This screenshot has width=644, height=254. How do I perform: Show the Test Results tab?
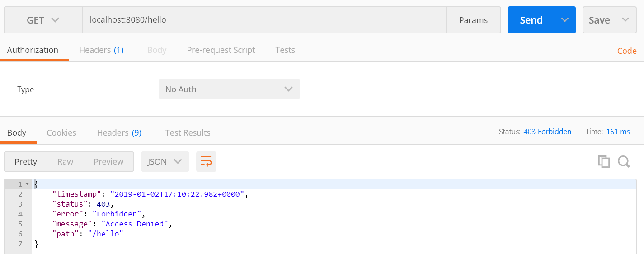[x=188, y=133]
